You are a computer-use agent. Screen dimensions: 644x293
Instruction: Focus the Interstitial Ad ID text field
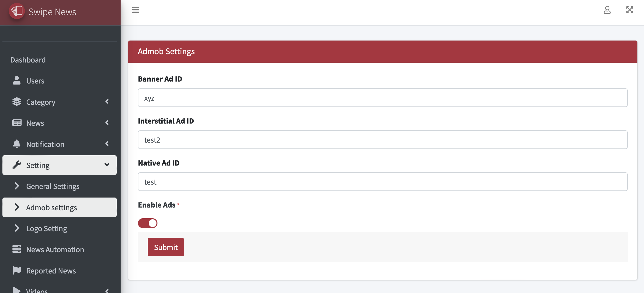pyautogui.click(x=383, y=140)
